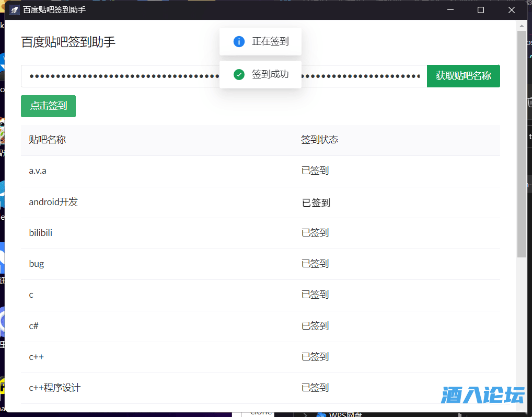The height and width of the screenshot is (417, 532).
Task: Close the 百度贴吧签到助手 window
Action: point(512,10)
